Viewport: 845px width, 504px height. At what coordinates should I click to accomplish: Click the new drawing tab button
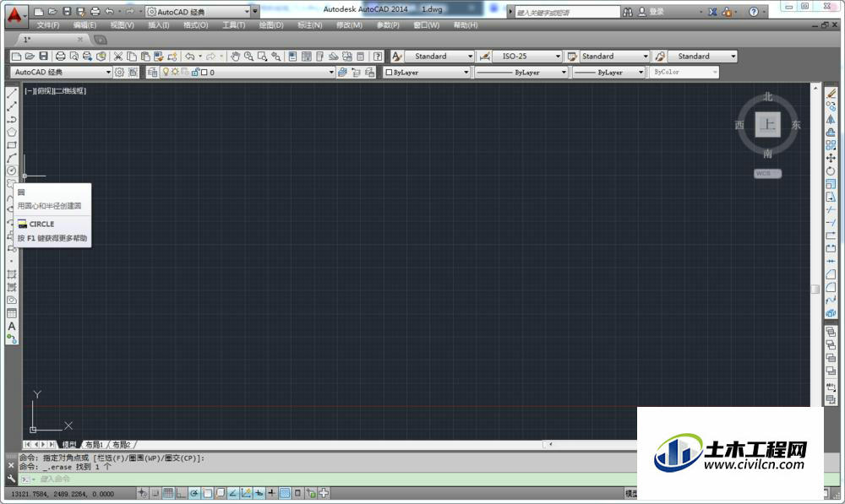point(101,40)
